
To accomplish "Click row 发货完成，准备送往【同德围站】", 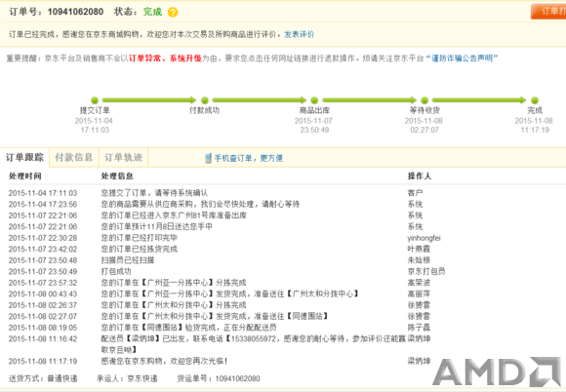I will click(x=215, y=316).
